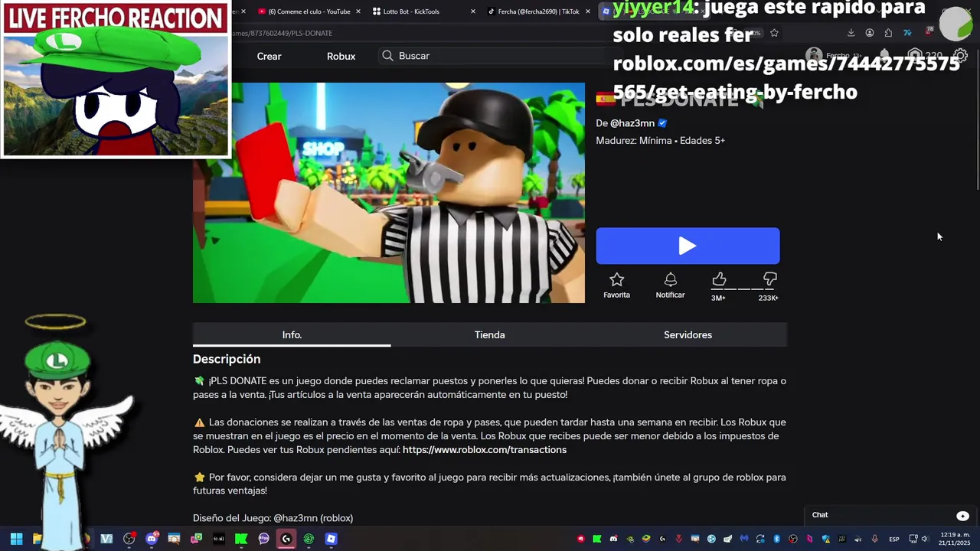Screen dimensions: 980x551
Task: Open browser extensions puzzle icon
Action: pyautogui.click(x=888, y=33)
